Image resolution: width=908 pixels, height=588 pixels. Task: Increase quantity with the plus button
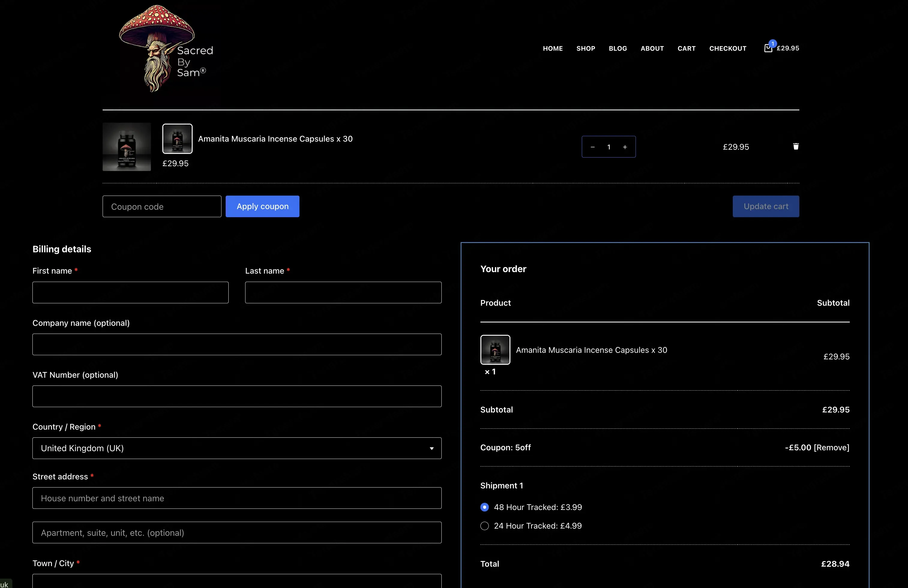pyautogui.click(x=625, y=147)
